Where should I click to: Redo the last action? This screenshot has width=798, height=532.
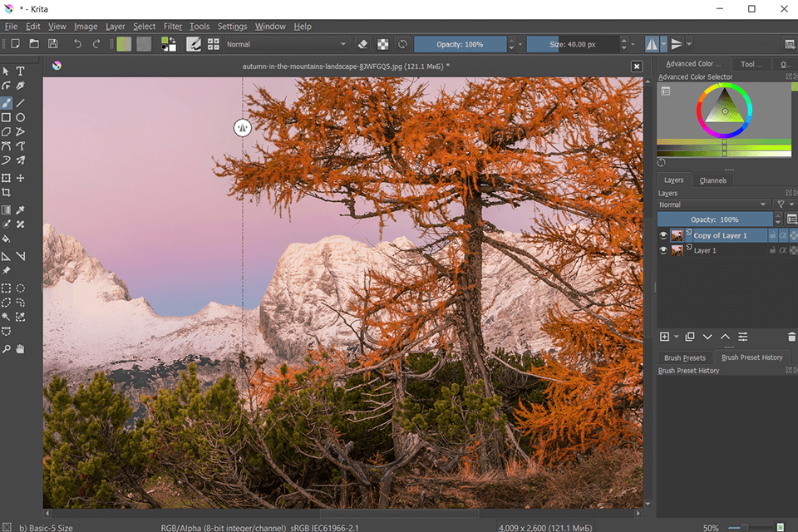(96, 44)
